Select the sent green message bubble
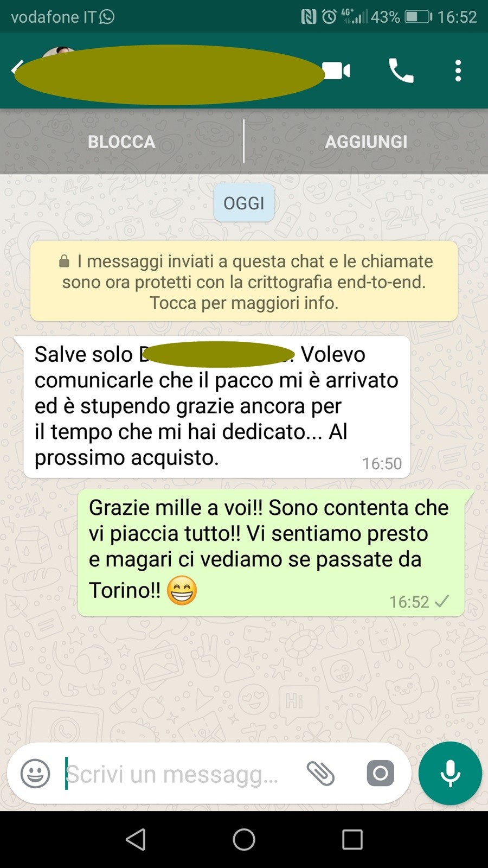488x868 pixels. tap(271, 552)
